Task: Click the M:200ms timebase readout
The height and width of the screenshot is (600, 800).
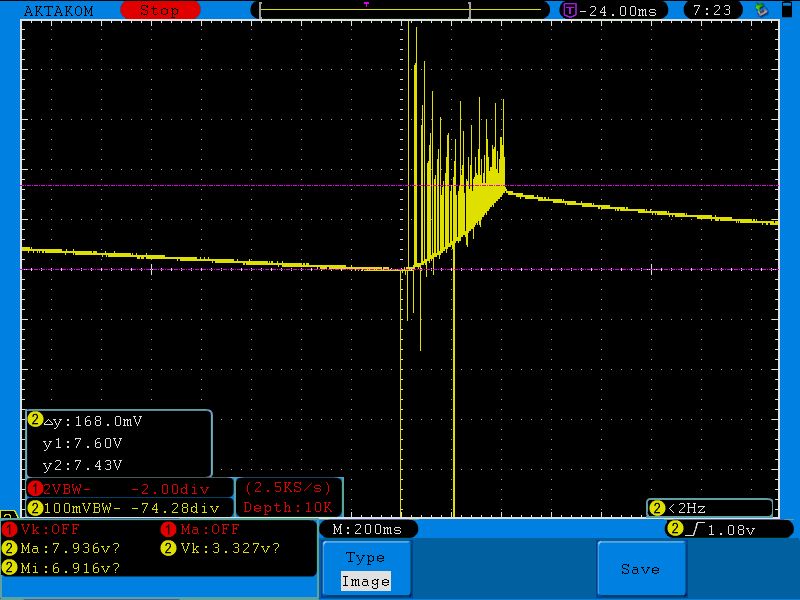Action: [x=368, y=529]
